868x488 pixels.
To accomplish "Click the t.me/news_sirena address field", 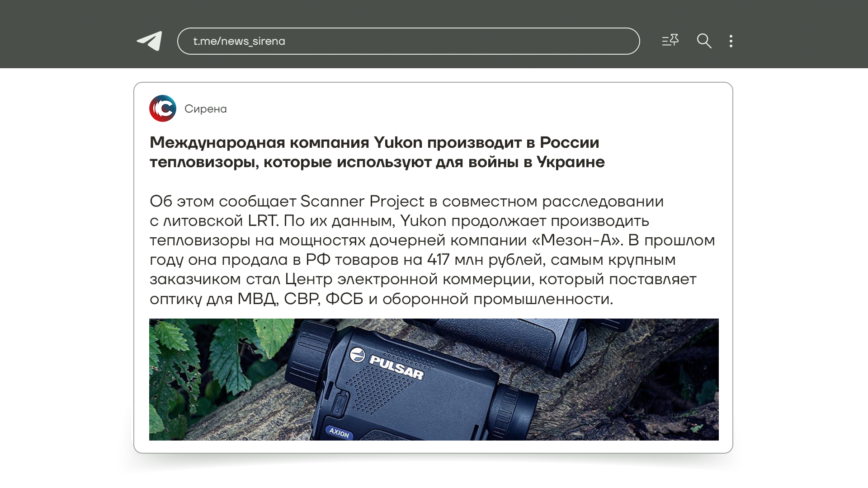I will [408, 41].
